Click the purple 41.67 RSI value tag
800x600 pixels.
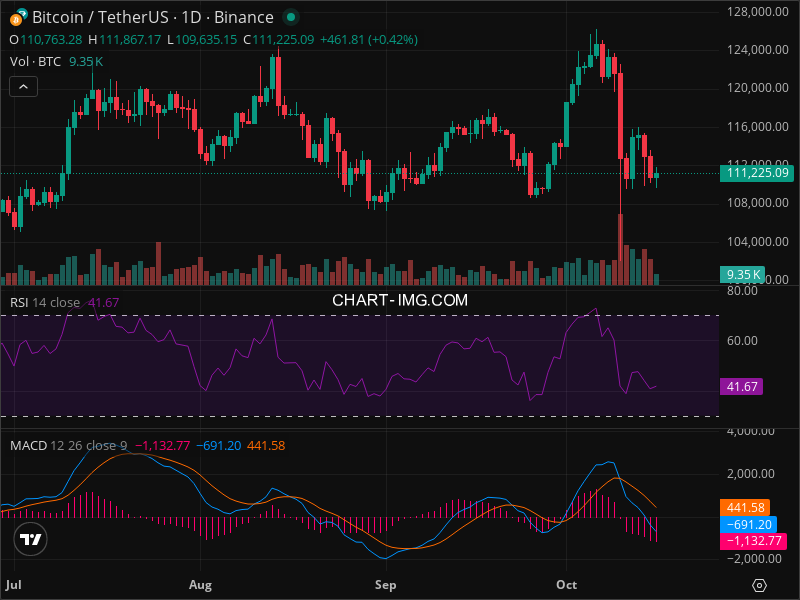point(741,386)
